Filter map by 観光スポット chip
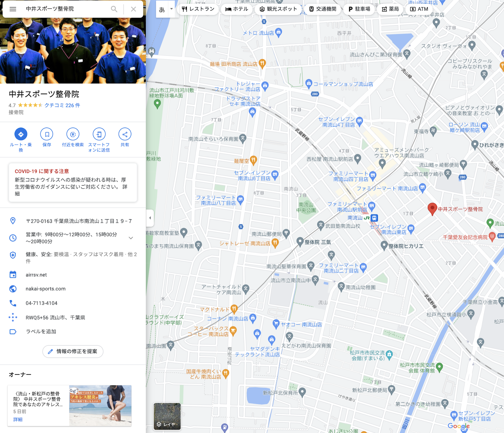Image resolution: width=504 pixels, height=433 pixels. 278,9
